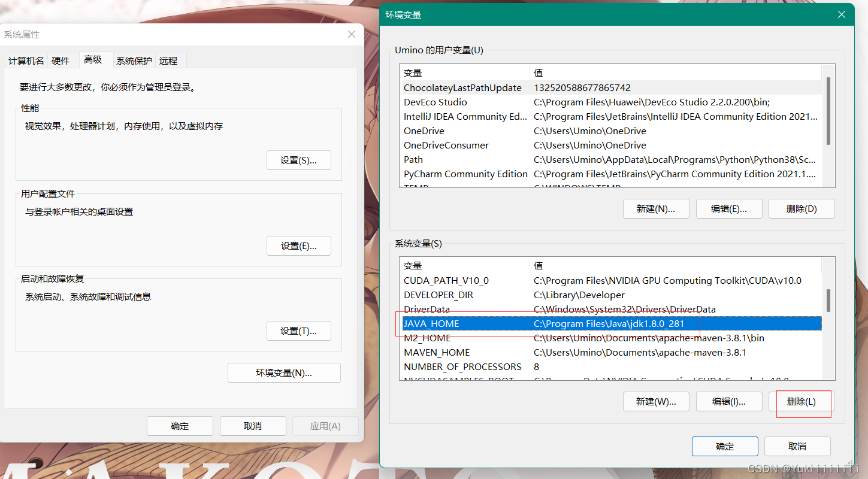Confirm with 确定 in 环境变量 dialog

[x=725, y=446]
